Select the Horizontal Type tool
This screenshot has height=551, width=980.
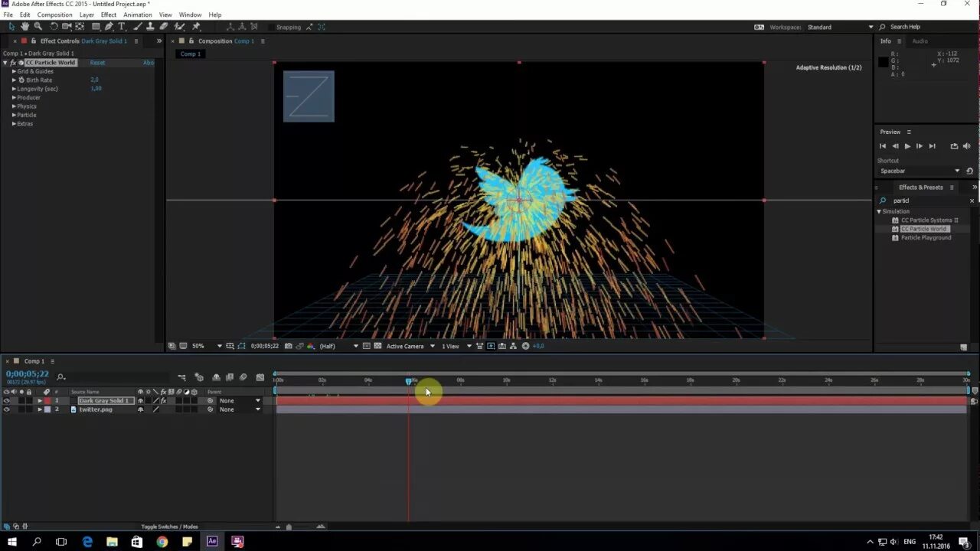(121, 27)
